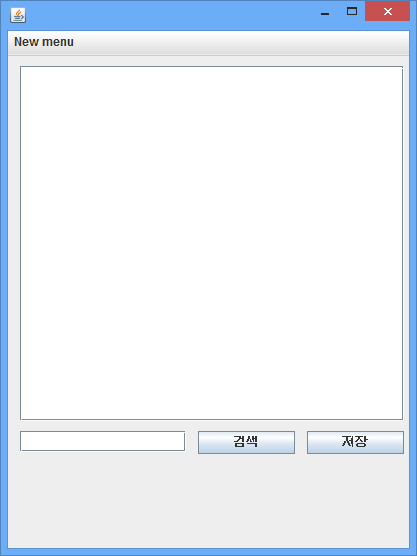Image resolution: width=417 pixels, height=556 pixels.
Task: Click the 저장 save button
Action: pyautogui.click(x=355, y=442)
